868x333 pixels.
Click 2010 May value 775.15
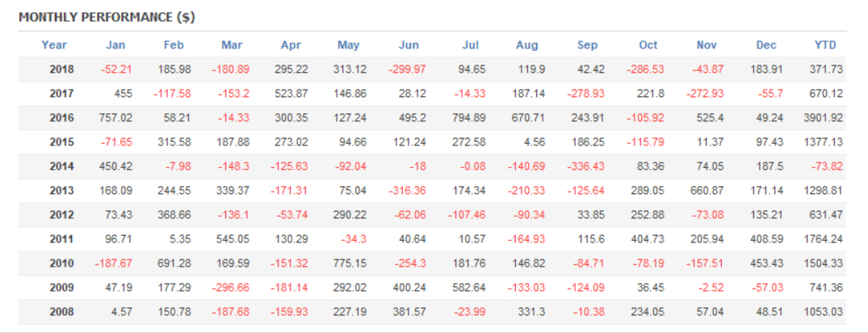[x=350, y=263]
